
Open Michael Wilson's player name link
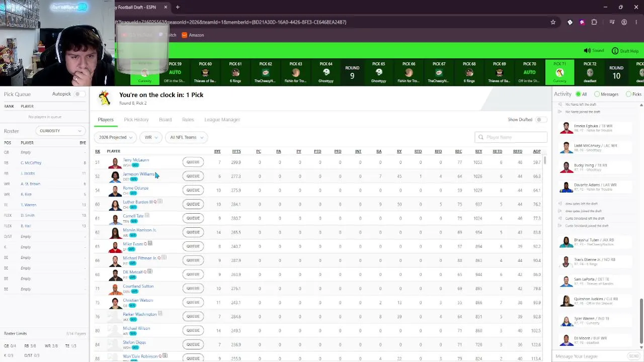[x=136, y=328]
